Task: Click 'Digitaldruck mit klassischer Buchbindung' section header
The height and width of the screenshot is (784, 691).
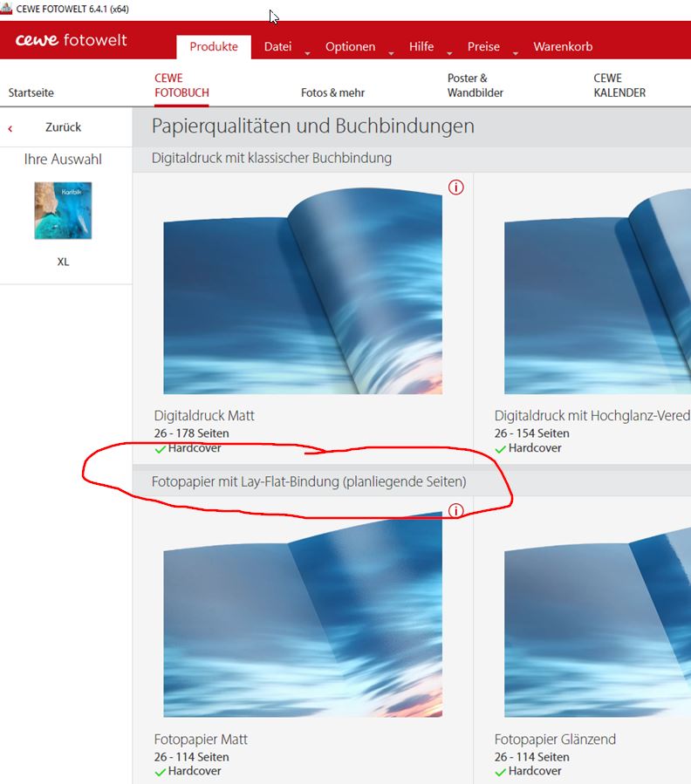Action: pyautogui.click(x=271, y=158)
